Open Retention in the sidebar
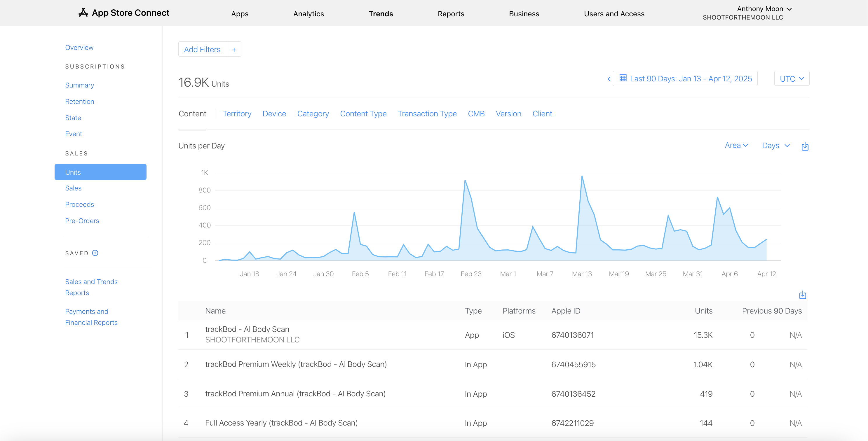This screenshot has height=441, width=868. pyautogui.click(x=79, y=101)
